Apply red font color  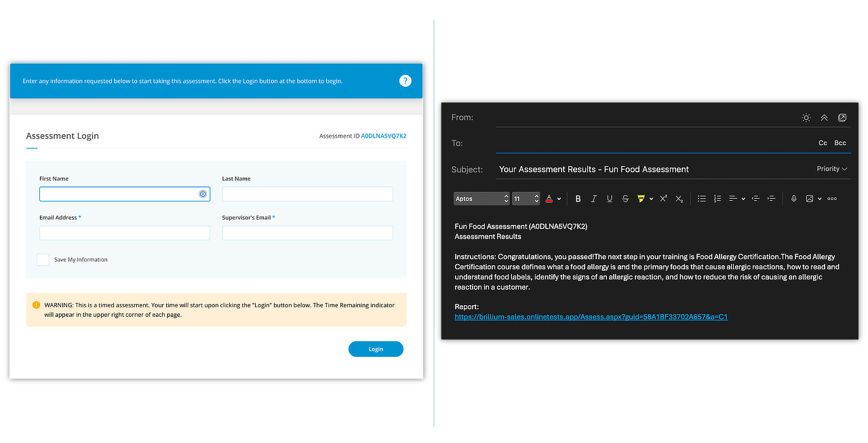point(549,199)
